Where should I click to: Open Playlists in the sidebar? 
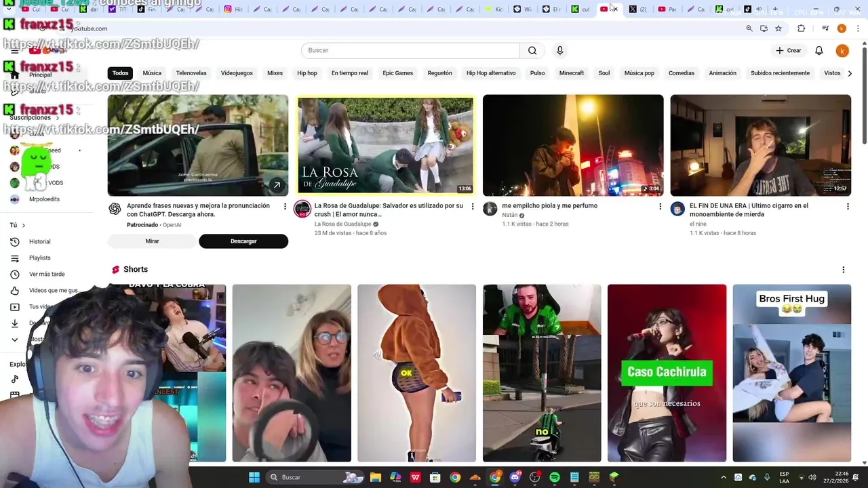coord(40,258)
